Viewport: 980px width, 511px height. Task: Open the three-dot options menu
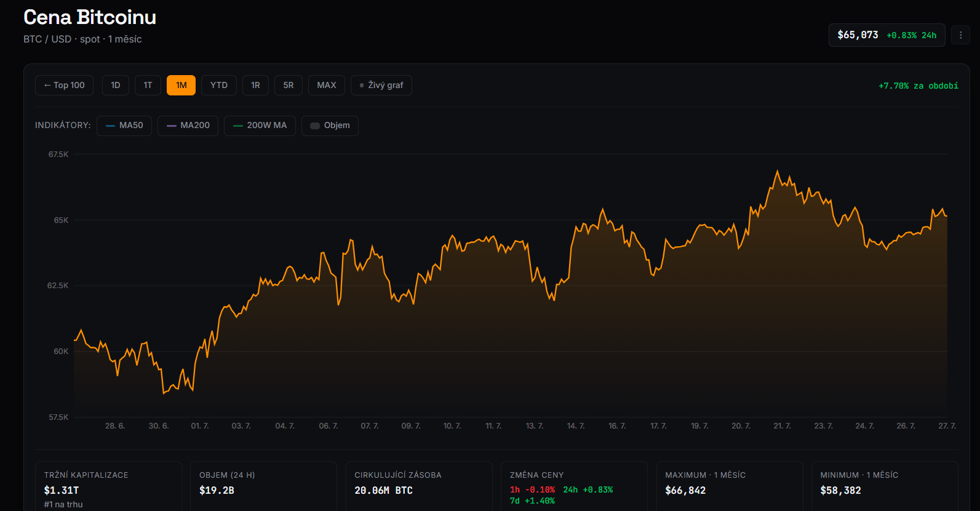pos(960,35)
